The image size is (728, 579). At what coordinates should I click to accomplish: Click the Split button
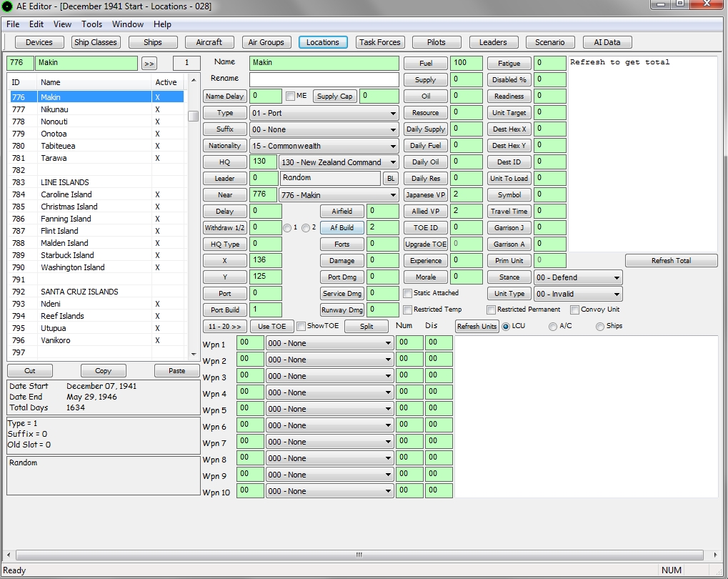pos(366,325)
